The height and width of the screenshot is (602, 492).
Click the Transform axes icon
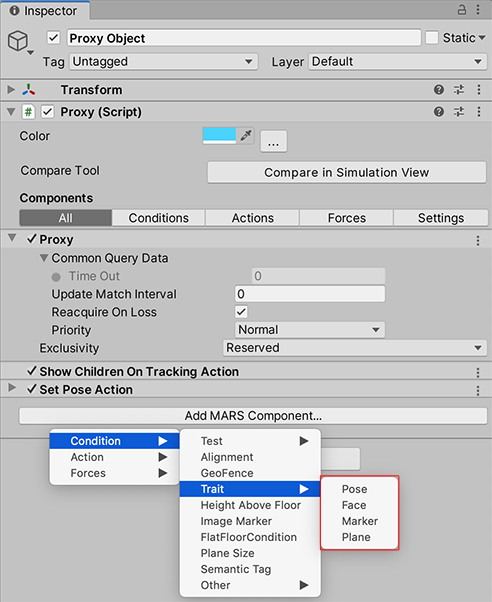tap(29, 90)
